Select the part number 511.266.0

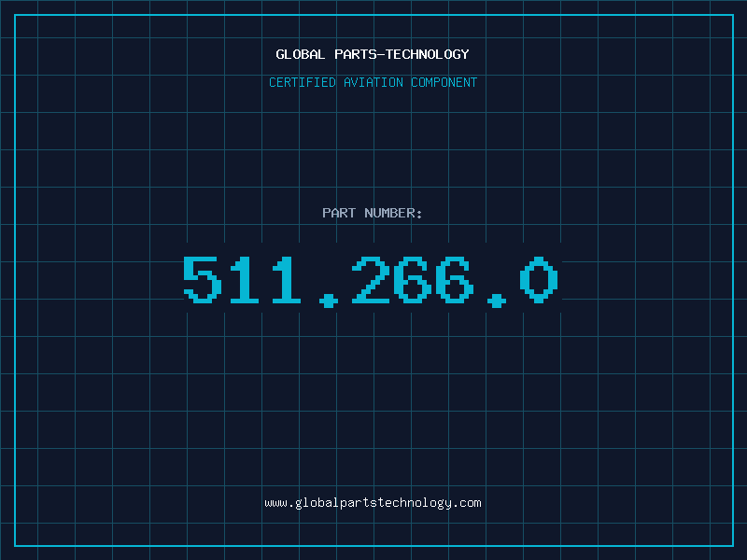click(371, 282)
